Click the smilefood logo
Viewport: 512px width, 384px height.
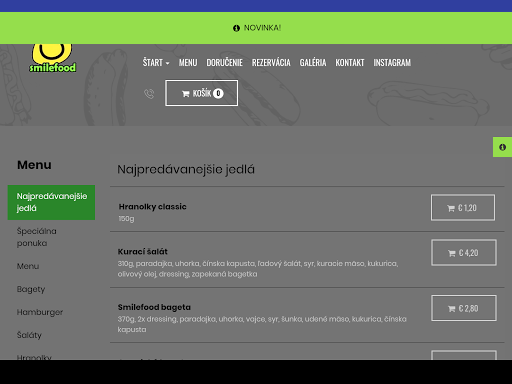coord(53,58)
